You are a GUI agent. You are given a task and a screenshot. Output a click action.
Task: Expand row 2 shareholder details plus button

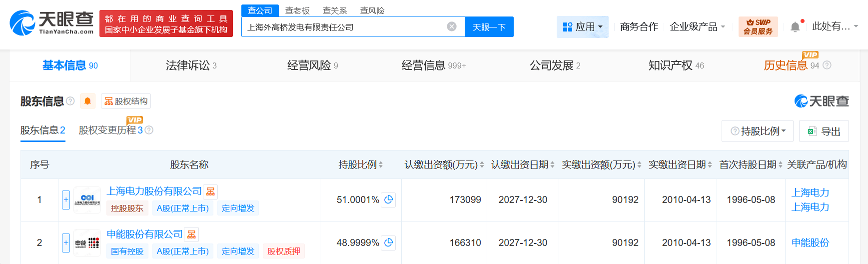tap(66, 242)
